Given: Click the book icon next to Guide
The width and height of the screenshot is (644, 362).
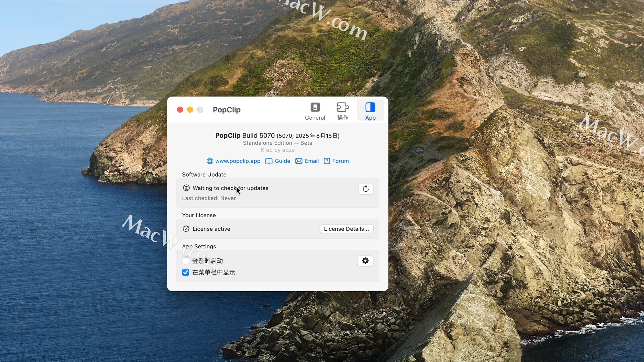Looking at the screenshot, I should 269,161.
